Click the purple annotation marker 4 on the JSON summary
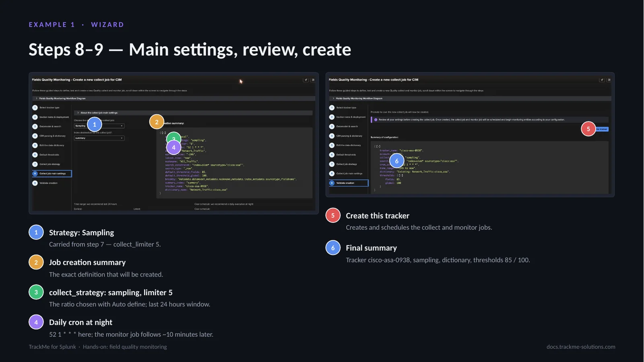The height and width of the screenshot is (362, 644). coord(173,147)
